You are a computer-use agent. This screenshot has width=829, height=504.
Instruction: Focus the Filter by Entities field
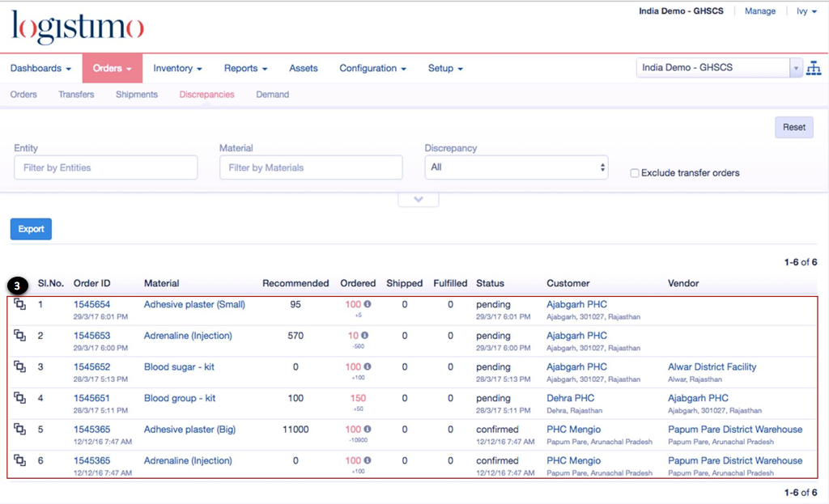point(106,167)
